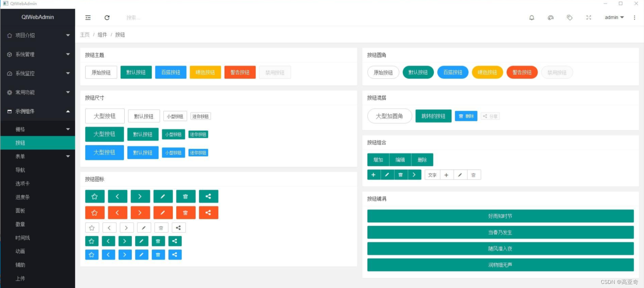Open 动画 in the sidebar

(38, 251)
